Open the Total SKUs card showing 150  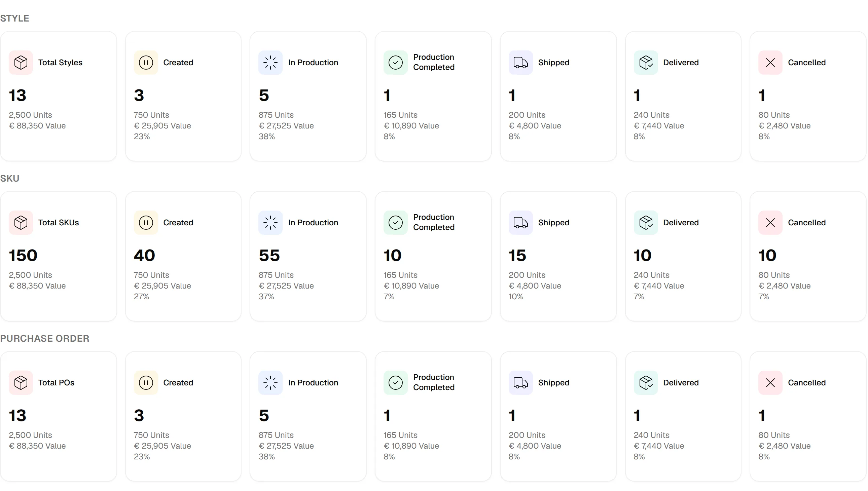(x=58, y=256)
